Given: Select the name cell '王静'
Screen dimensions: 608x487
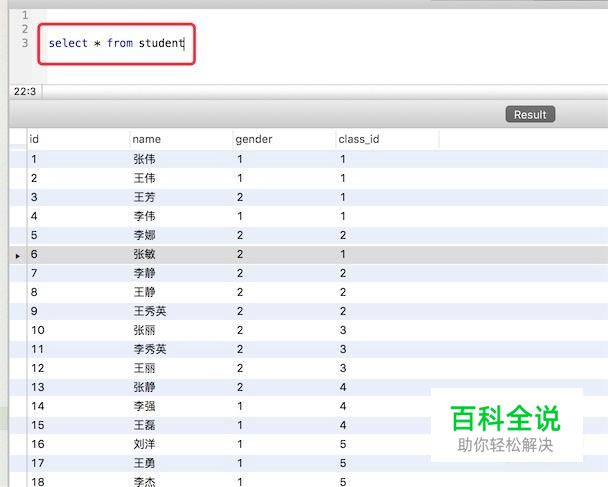Looking at the screenshot, I should 144,292.
